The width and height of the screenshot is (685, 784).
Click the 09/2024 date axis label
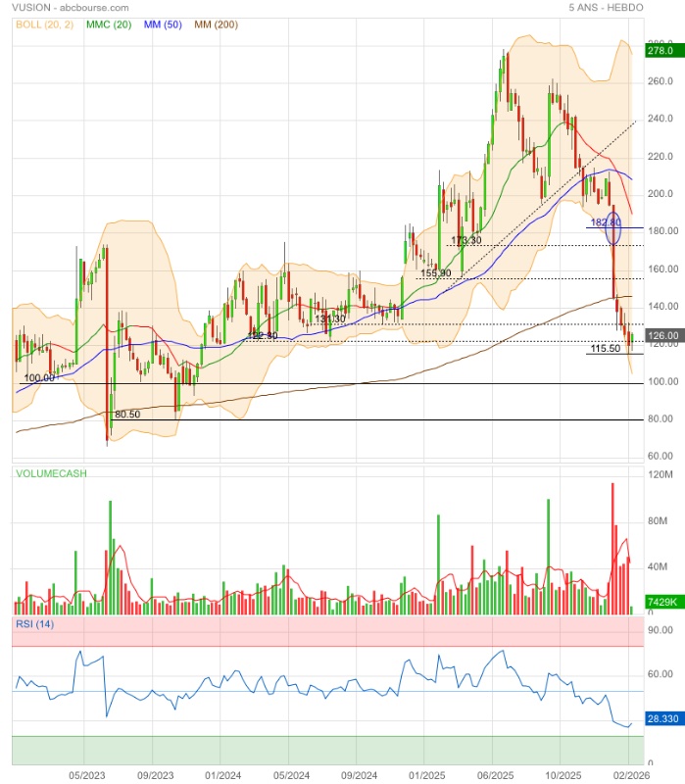359,775
